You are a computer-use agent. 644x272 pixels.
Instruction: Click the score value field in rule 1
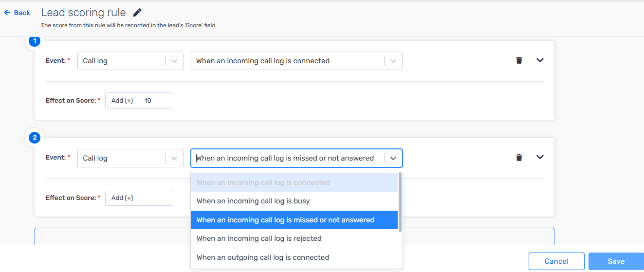tap(156, 100)
